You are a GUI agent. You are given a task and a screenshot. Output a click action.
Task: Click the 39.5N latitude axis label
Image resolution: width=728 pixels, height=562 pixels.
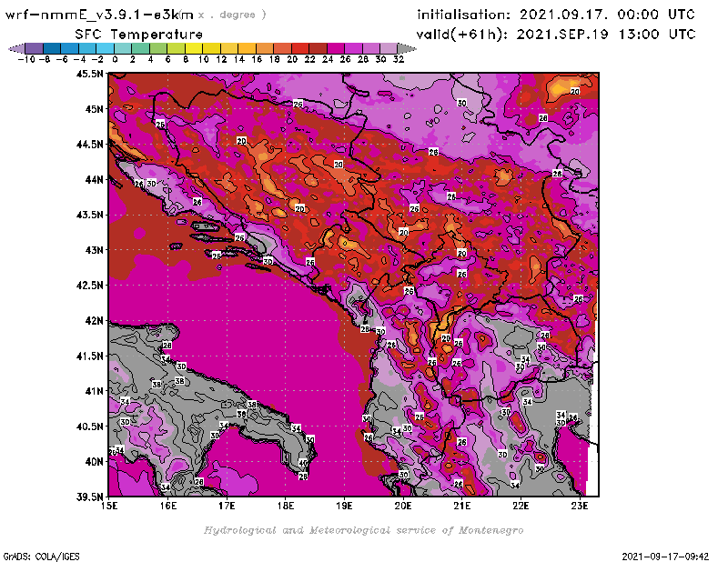point(89,497)
